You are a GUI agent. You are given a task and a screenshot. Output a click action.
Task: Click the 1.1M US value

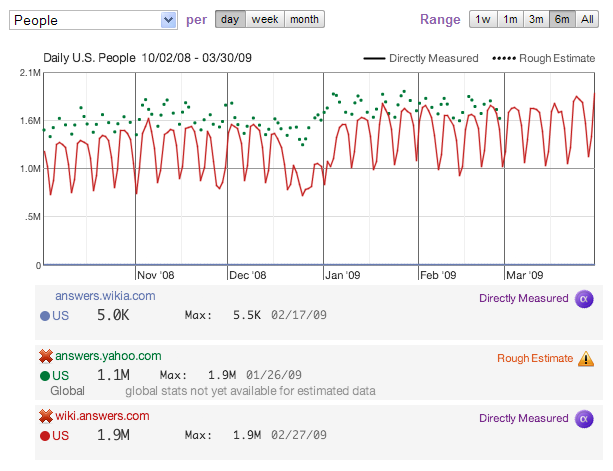[x=113, y=375]
